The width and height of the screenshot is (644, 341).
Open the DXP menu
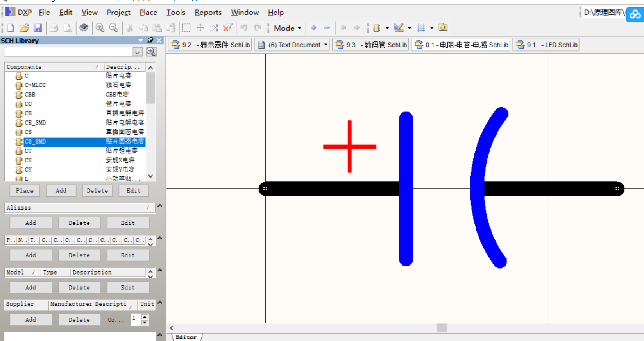[19, 13]
